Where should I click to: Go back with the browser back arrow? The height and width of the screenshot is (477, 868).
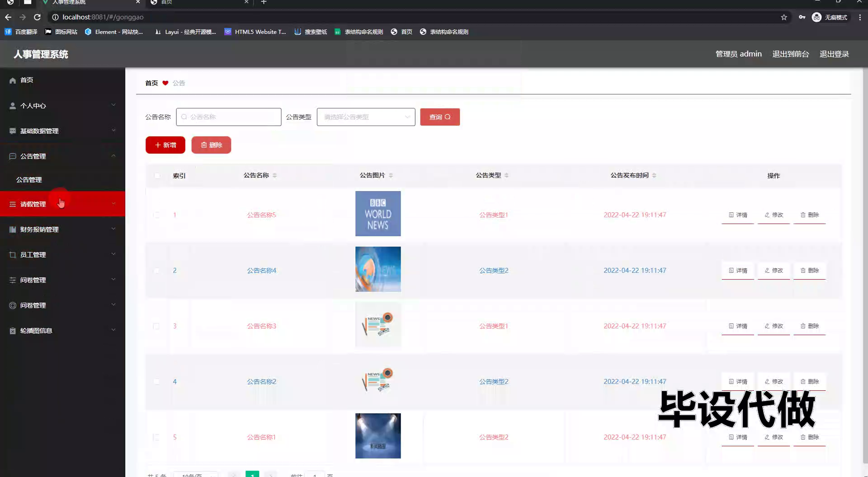tap(8, 17)
